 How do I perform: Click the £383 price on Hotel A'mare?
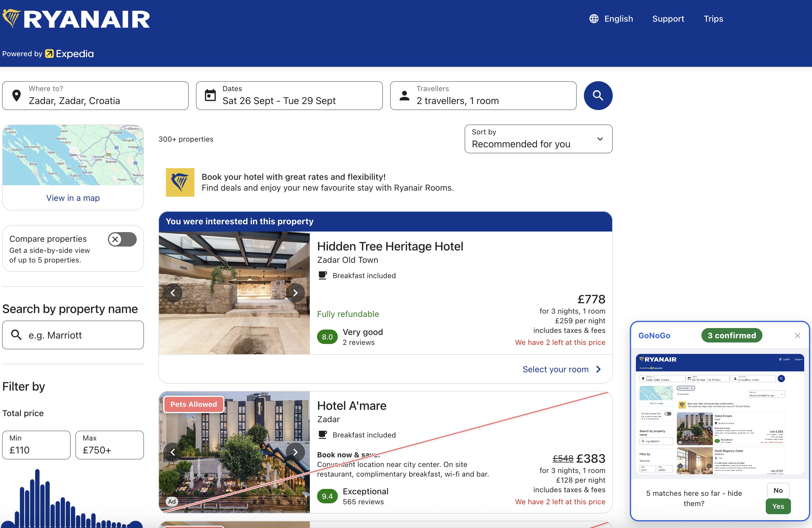point(591,459)
